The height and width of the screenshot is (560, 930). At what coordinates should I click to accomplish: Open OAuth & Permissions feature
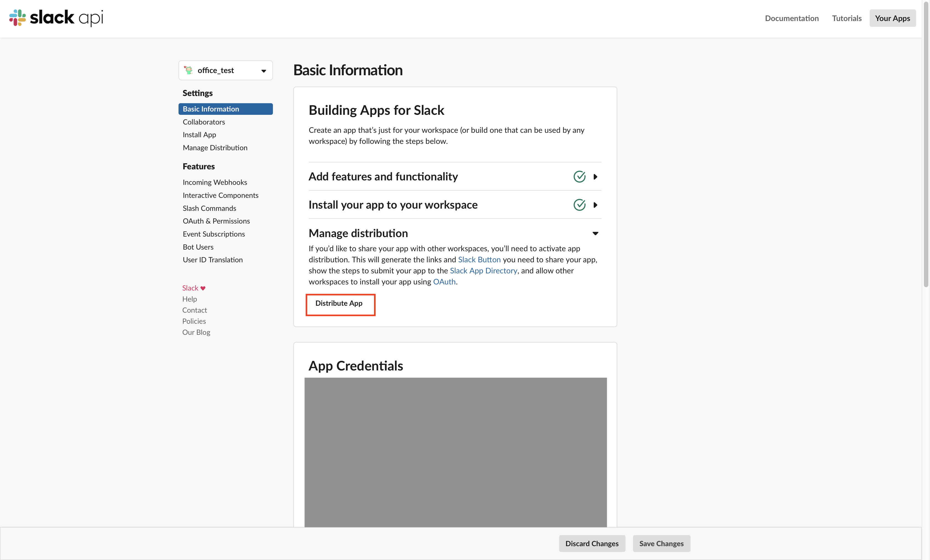pyautogui.click(x=216, y=221)
